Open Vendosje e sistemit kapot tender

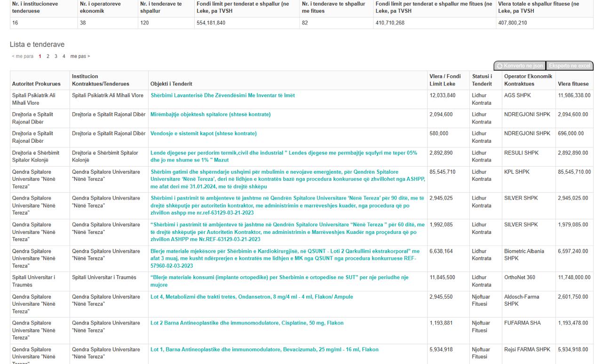click(x=203, y=133)
